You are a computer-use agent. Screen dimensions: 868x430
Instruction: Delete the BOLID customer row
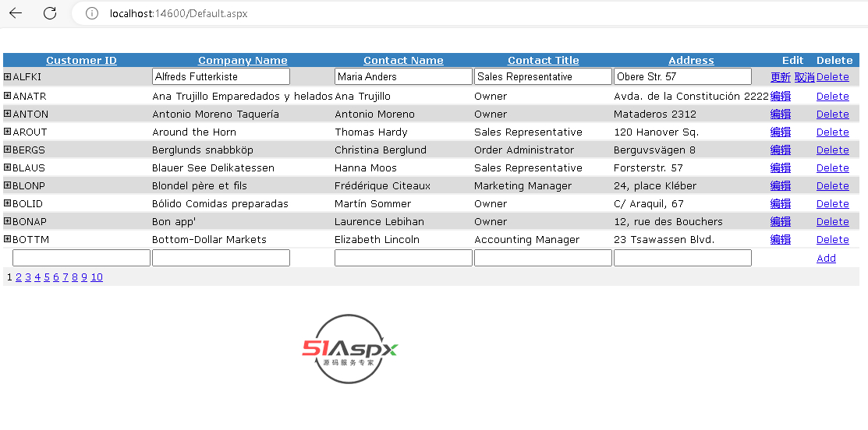[x=833, y=203]
